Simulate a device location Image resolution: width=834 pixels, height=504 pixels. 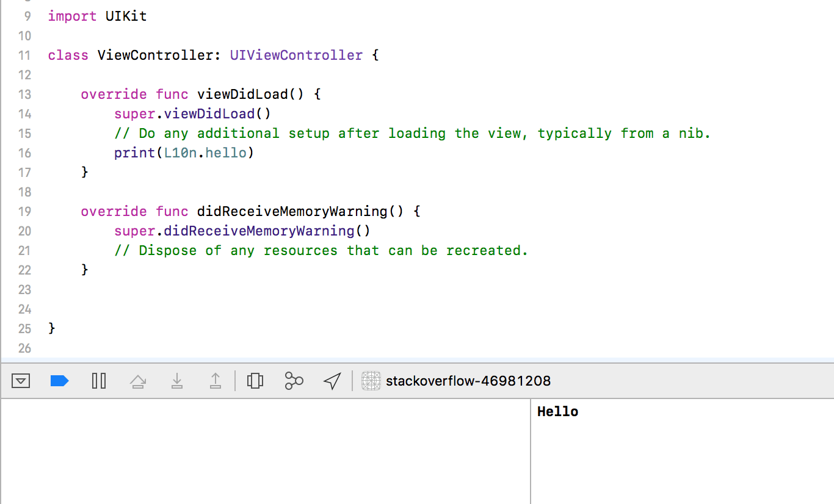332,381
